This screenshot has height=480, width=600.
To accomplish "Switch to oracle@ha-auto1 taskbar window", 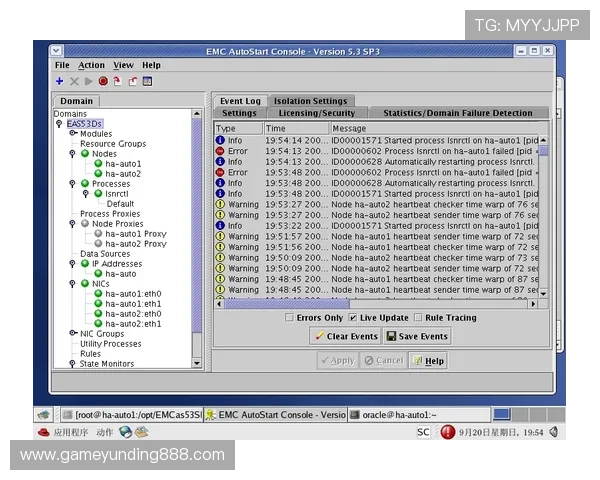I will point(419,415).
